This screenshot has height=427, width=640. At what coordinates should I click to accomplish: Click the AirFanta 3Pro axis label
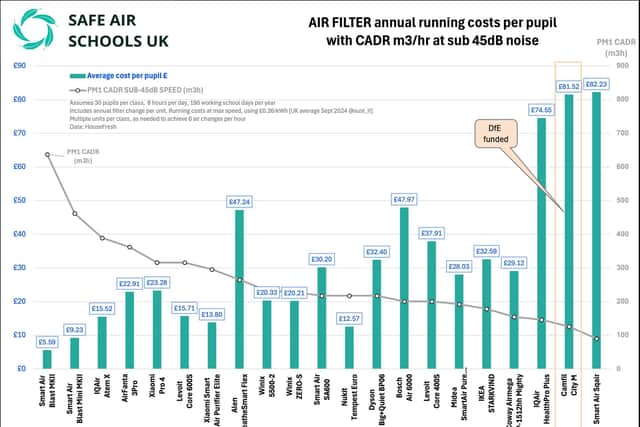pos(129,387)
